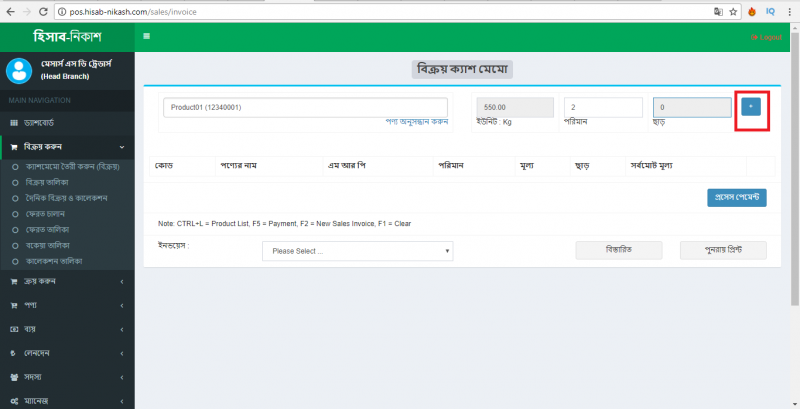Click the dashboard grid icon in sidebar
800x409 pixels.
coord(14,123)
